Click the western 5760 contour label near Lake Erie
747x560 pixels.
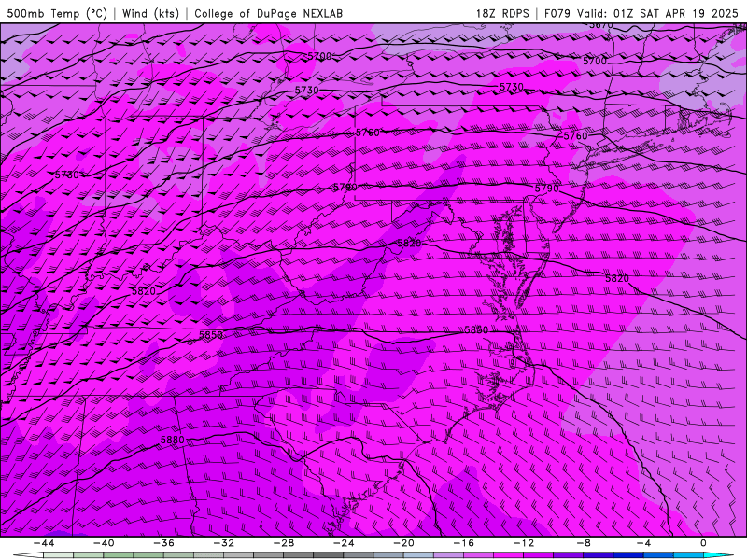click(368, 133)
